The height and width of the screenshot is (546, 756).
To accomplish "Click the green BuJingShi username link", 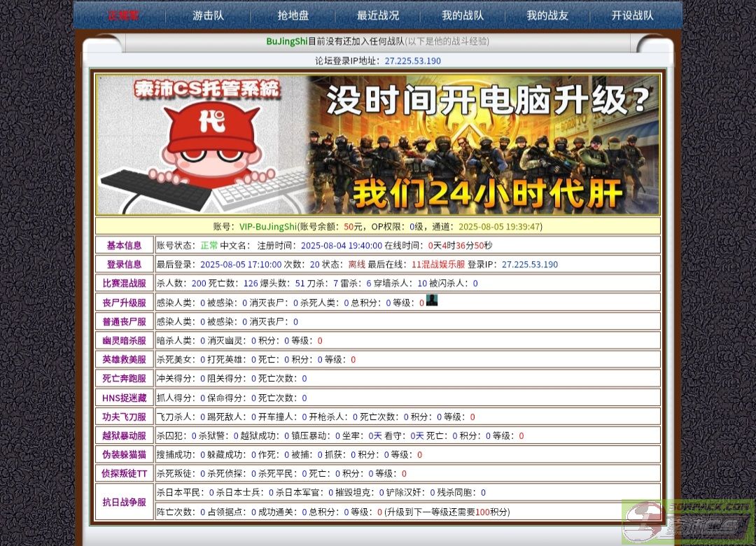I will pos(286,41).
